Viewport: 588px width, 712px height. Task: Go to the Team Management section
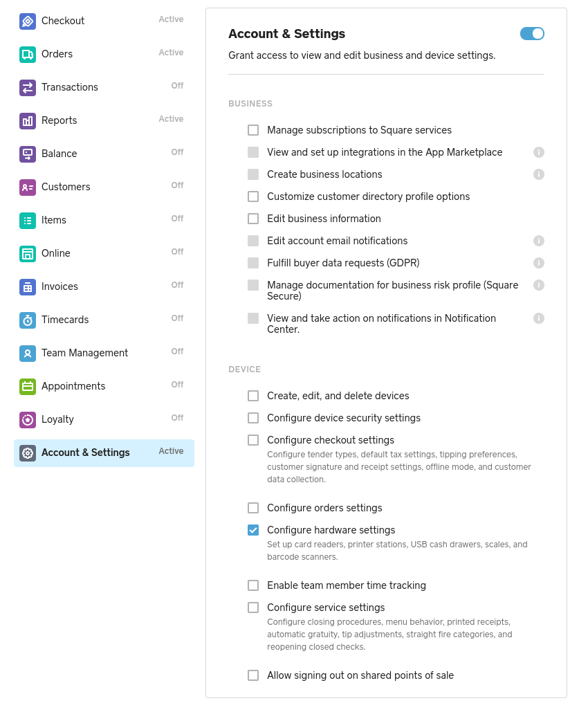(x=84, y=353)
